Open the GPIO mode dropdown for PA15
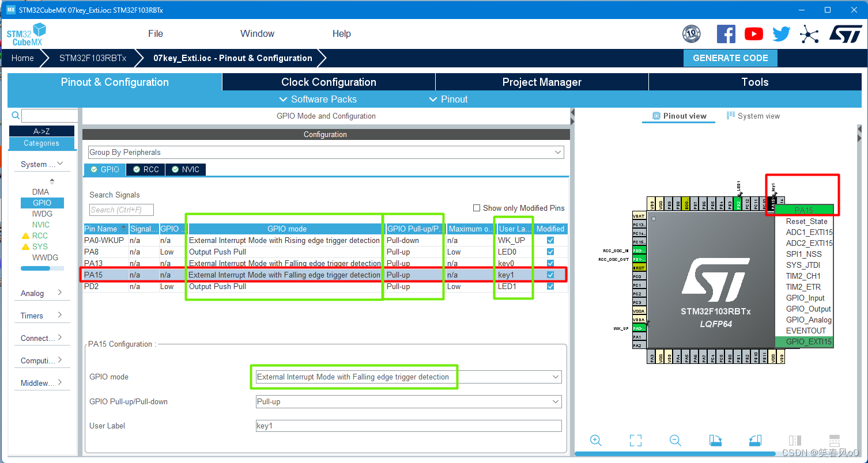868x463 pixels. [x=409, y=377]
